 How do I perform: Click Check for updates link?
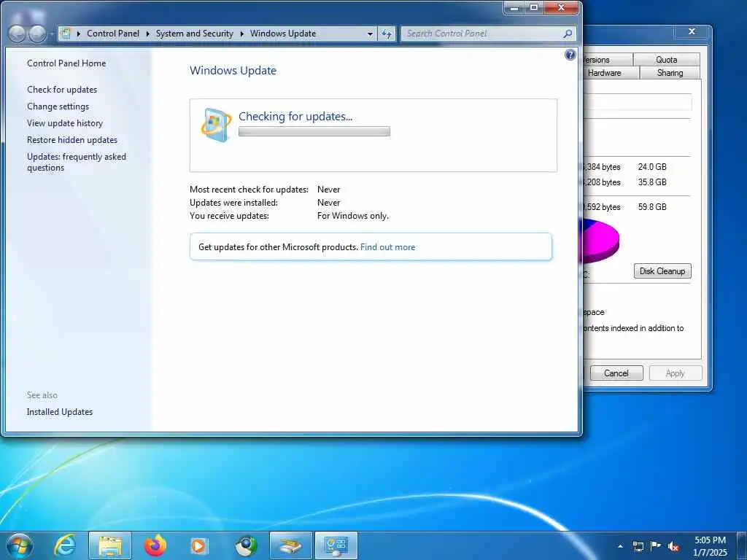pyautogui.click(x=62, y=90)
